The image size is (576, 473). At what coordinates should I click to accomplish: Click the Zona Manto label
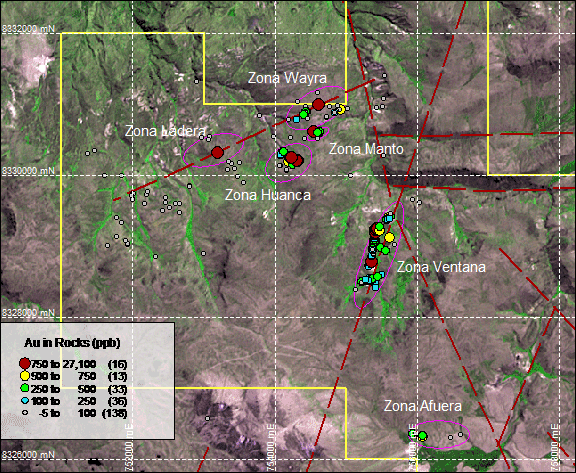(x=366, y=149)
